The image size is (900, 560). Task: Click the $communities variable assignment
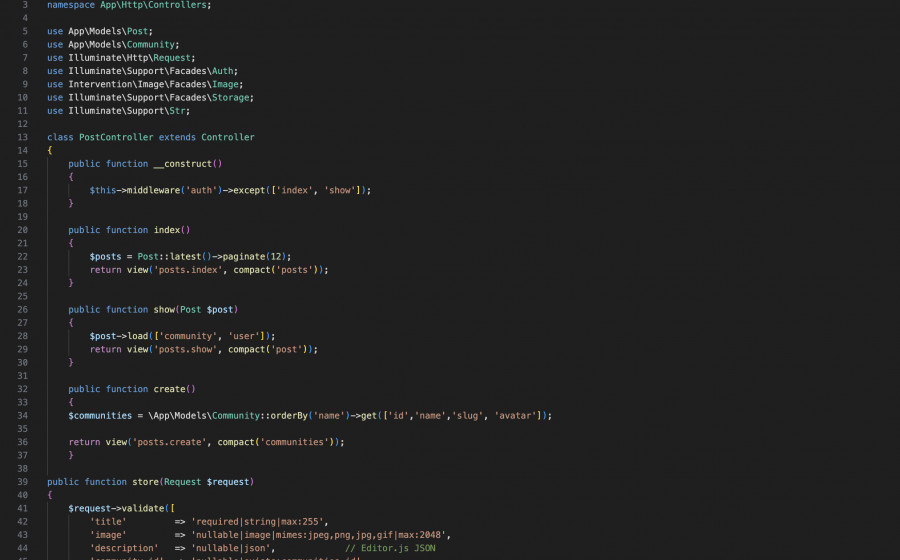100,415
